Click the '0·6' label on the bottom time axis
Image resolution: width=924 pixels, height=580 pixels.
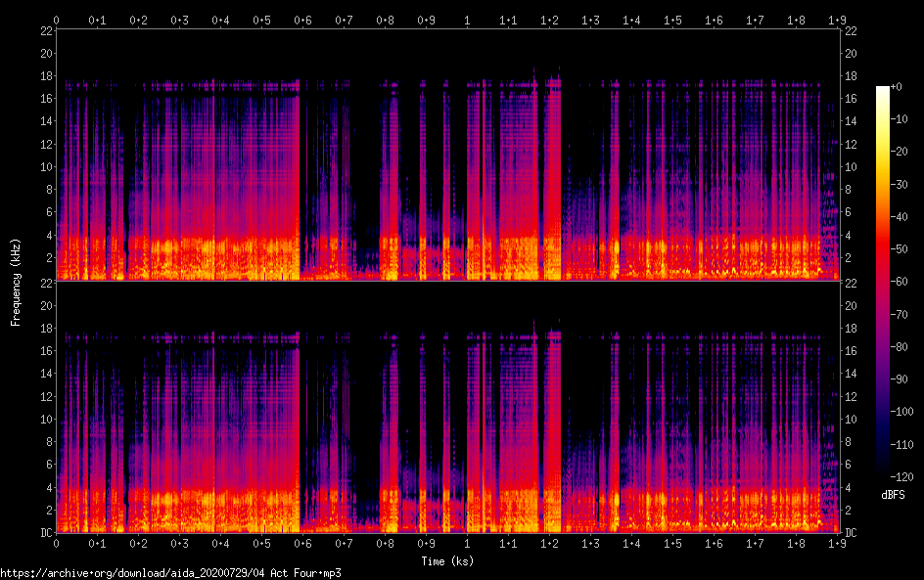coord(302,544)
